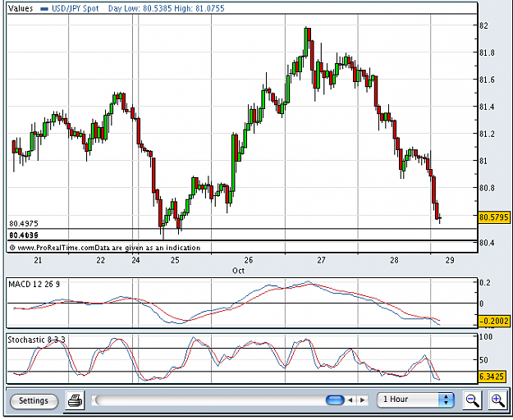Screen dimensions: 513x420
Task: Click the Stochastic 8 3 3 indicator label
Action: point(36,340)
